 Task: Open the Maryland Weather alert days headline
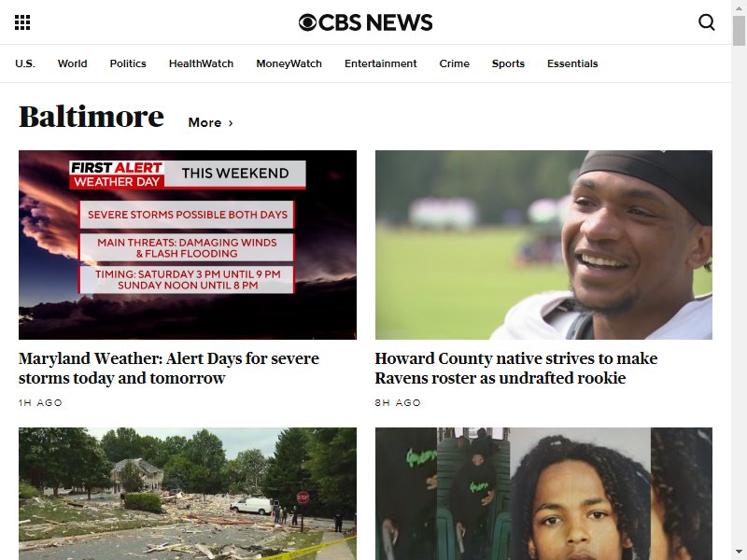click(x=169, y=368)
